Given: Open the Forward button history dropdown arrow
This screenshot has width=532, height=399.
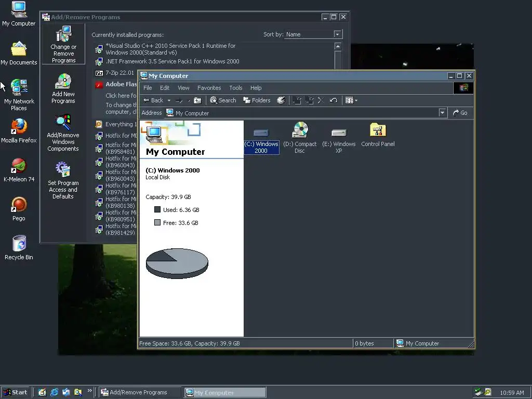Looking at the screenshot, I should (189, 100).
